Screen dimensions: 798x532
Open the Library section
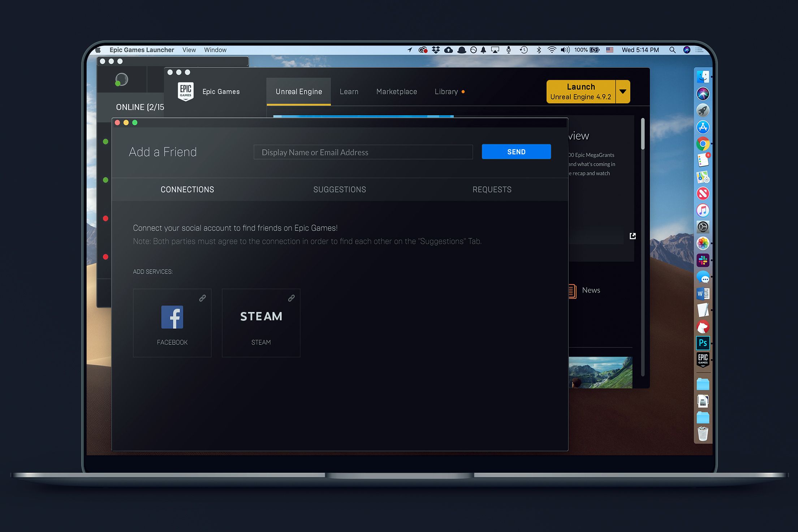pyautogui.click(x=447, y=91)
